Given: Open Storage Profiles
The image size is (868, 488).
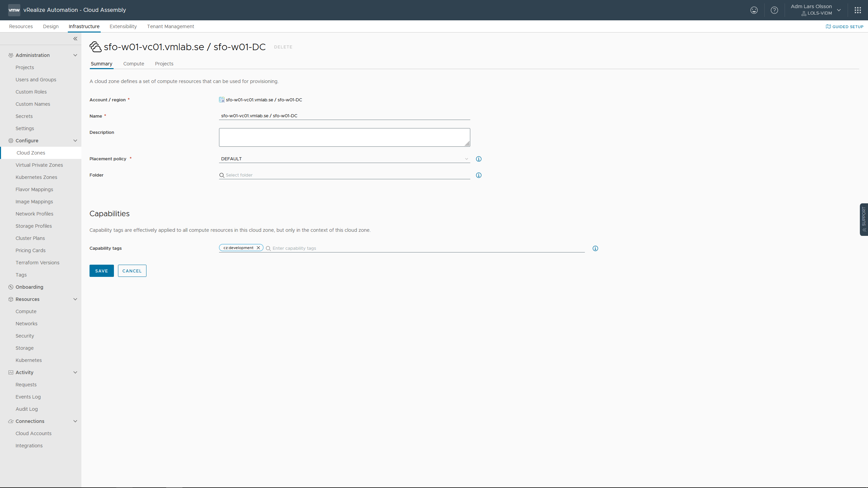Looking at the screenshot, I should pos(34,226).
